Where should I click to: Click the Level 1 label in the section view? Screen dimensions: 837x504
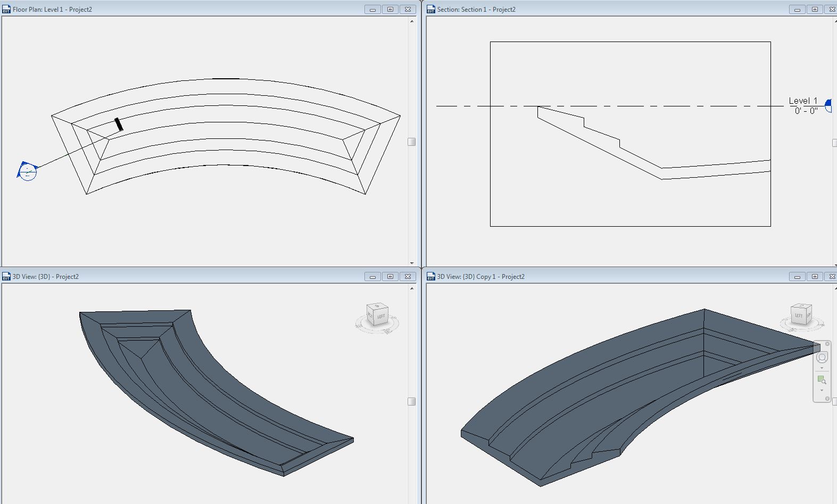pyautogui.click(x=803, y=101)
